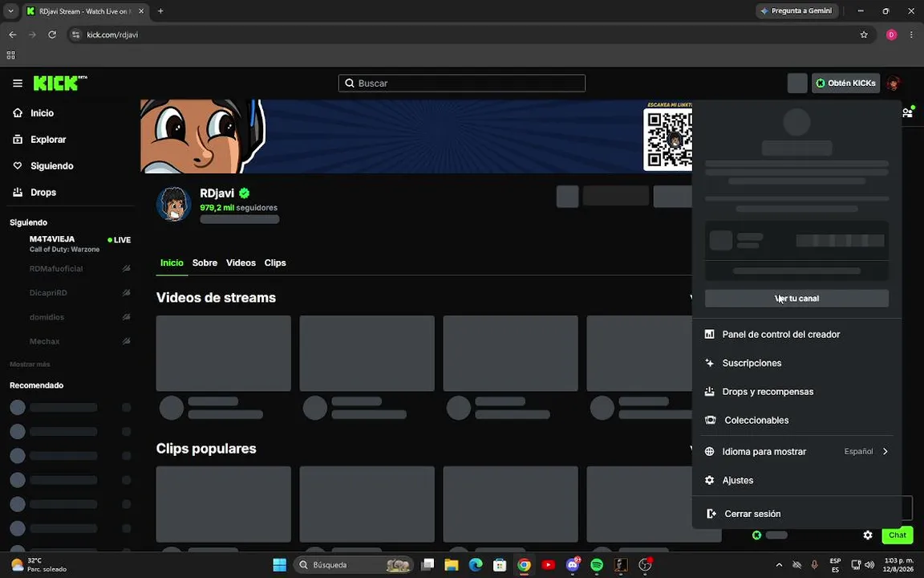Click Pregunta a Gemini button
The width and height of the screenshot is (924, 578).
click(796, 10)
